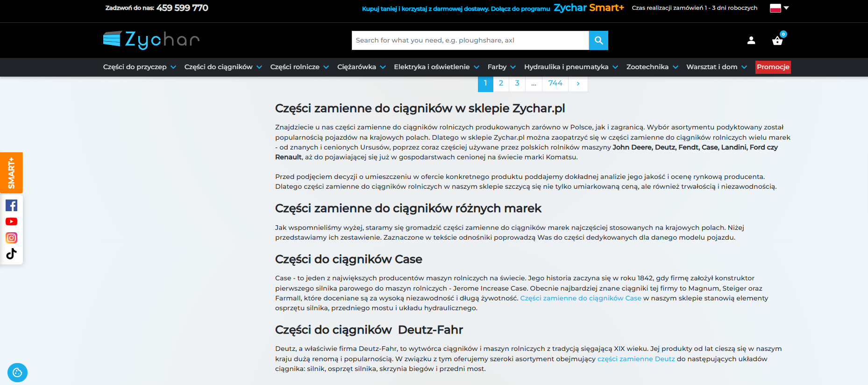Go to next page arrow
The height and width of the screenshot is (385, 868).
(x=578, y=84)
